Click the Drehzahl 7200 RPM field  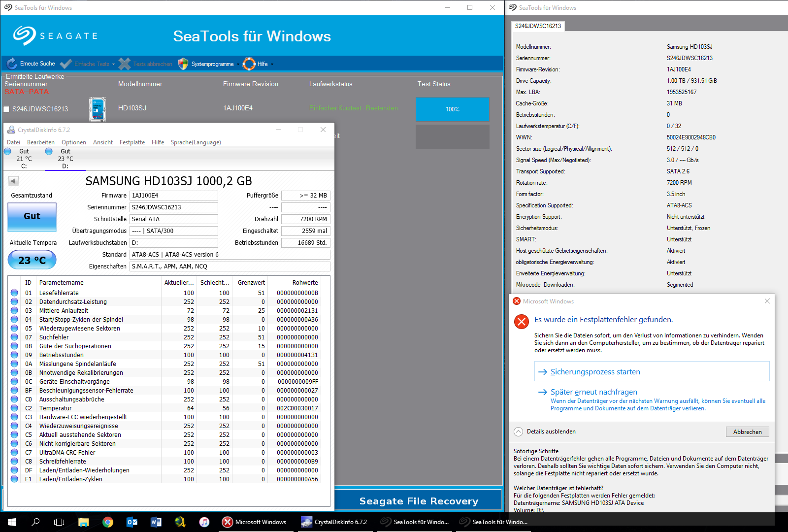[305, 219]
